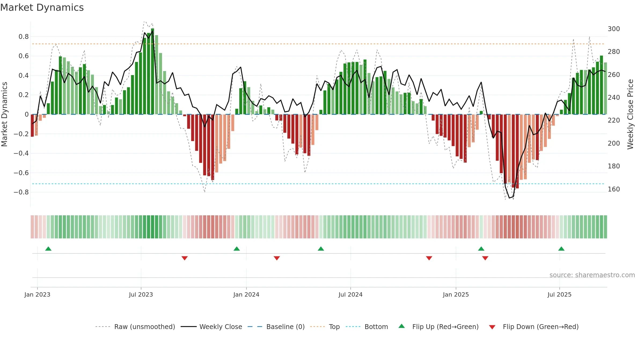Image resolution: width=644 pixels, height=362 pixels.
Task: Select the flip-down marker before Jan 2025
Action: [429, 258]
